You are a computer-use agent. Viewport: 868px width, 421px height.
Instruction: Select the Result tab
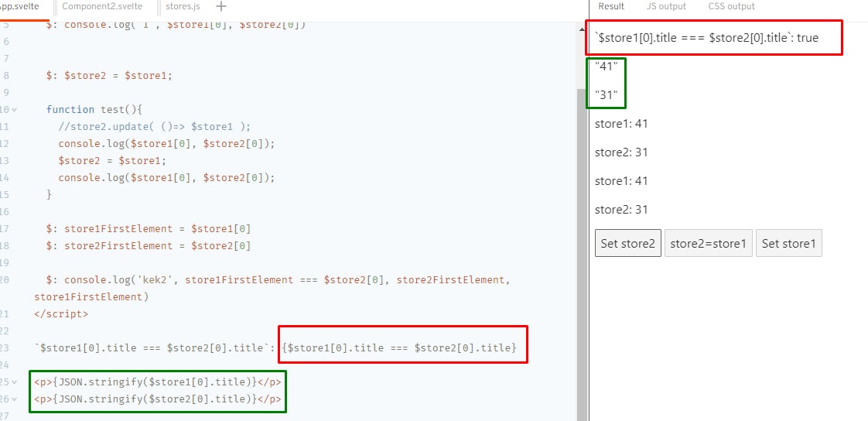click(611, 7)
